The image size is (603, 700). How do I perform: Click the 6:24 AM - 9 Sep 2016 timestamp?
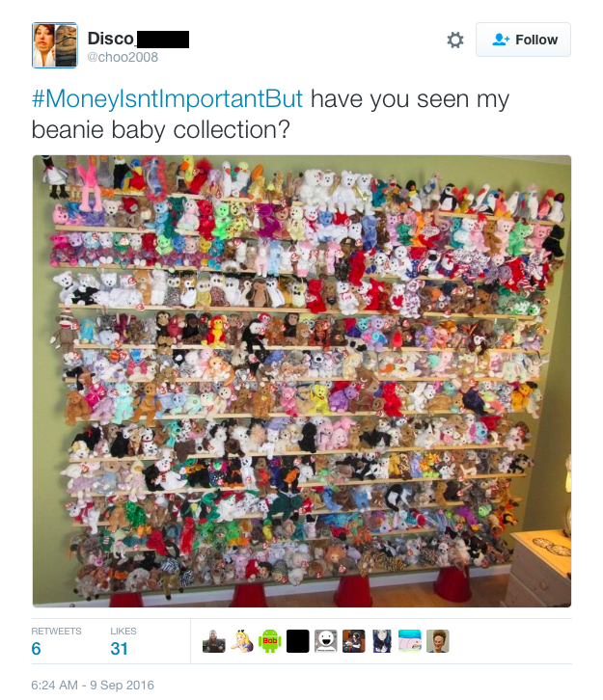(93, 685)
